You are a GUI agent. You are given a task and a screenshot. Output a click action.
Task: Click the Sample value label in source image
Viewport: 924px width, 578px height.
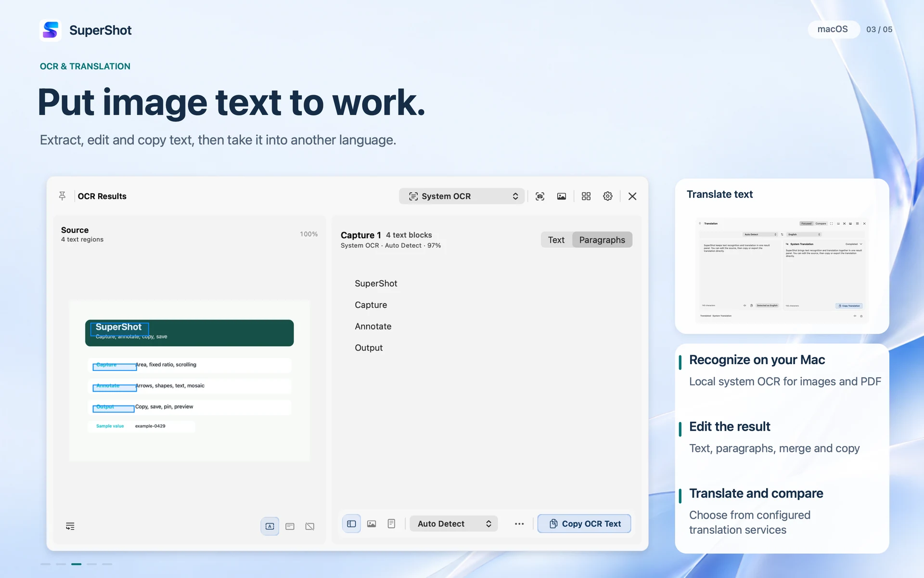pos(110,426)
